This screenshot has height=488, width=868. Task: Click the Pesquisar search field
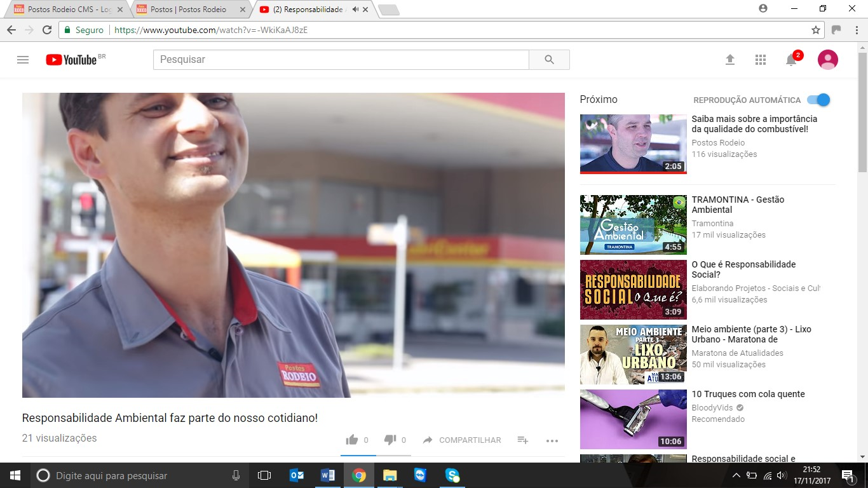(x=341, y=60)
